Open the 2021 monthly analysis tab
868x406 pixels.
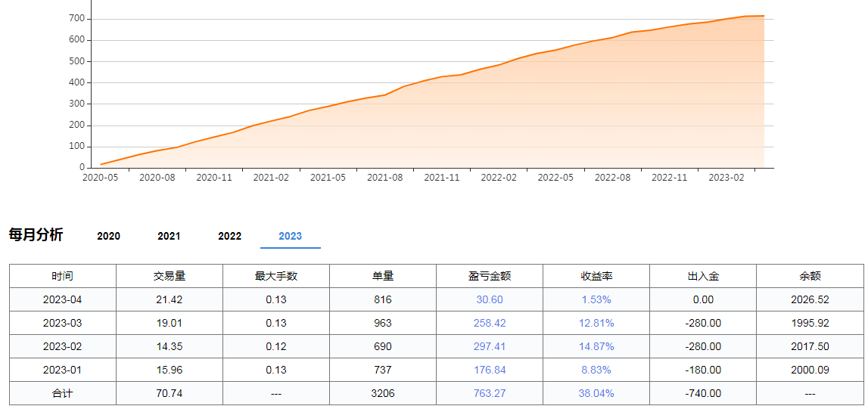(x=169, y=236)
